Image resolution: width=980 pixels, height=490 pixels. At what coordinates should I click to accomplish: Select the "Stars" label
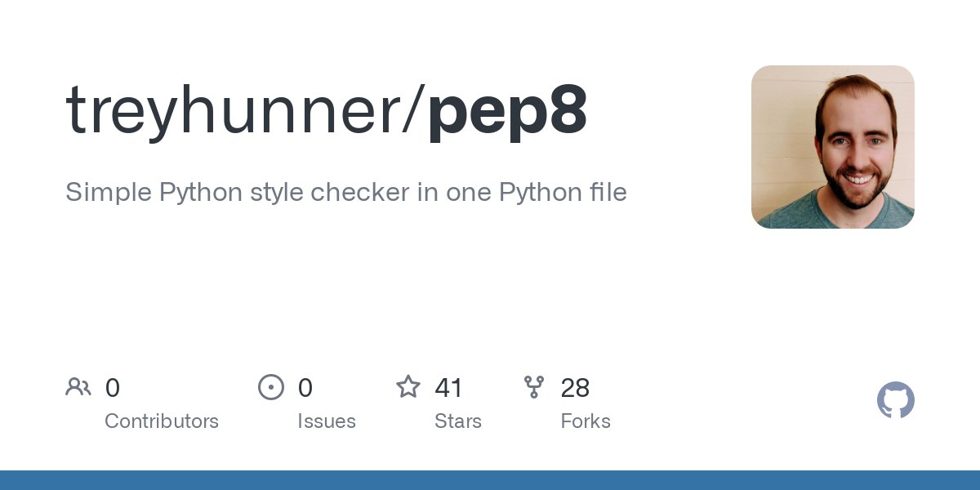[458, 421]
